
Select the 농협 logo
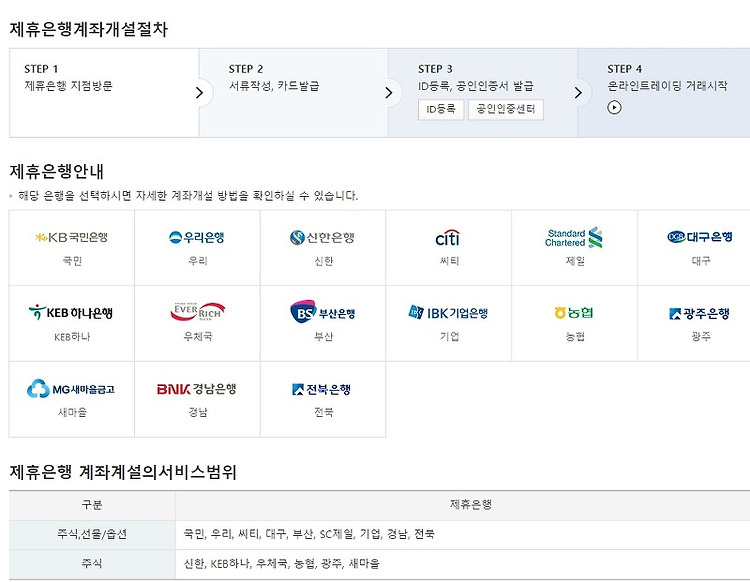point(574,313)
